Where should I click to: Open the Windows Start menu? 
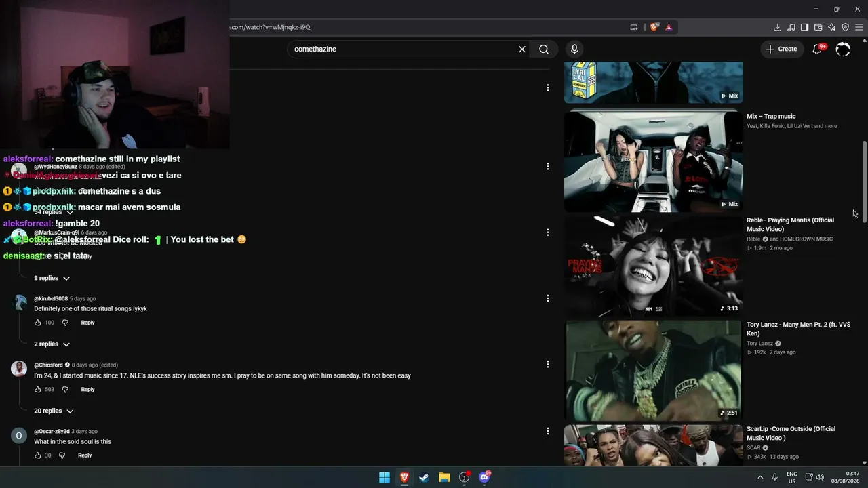point(384,477)
